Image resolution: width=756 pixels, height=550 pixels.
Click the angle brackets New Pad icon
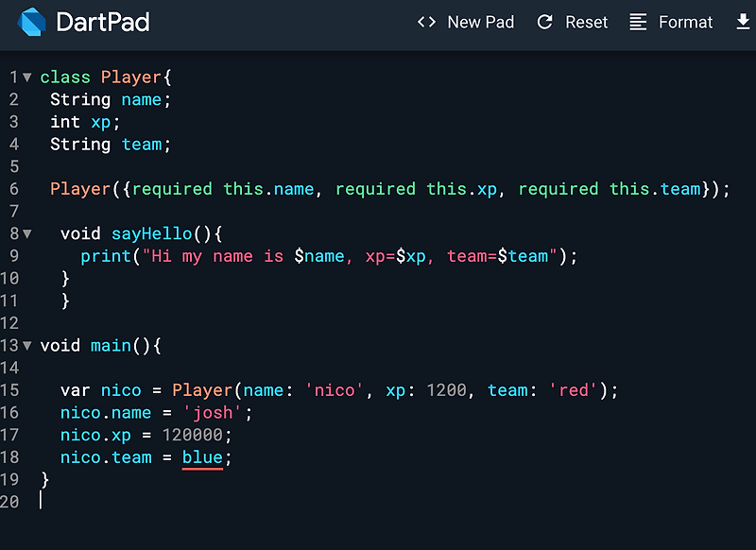(427, 22)
